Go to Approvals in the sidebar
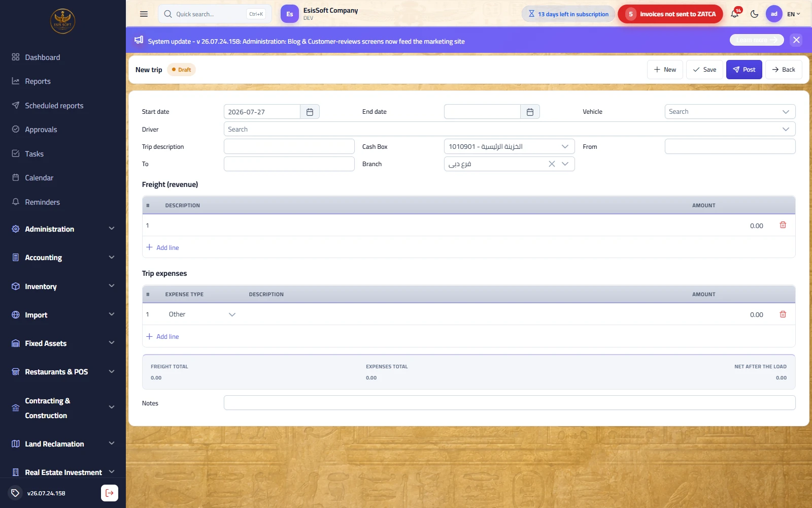This screenshot has width=812, height=508. tap(41, 130)
